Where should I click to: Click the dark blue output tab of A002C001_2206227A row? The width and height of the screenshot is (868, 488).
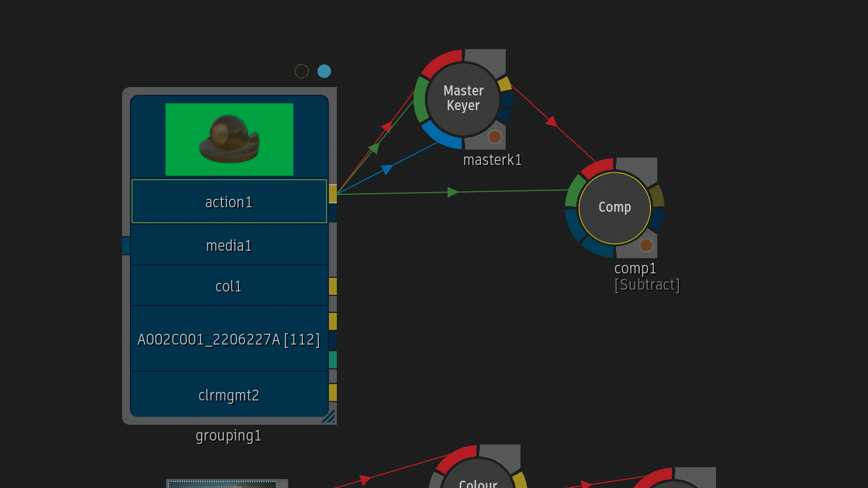(x=333, y=341)
